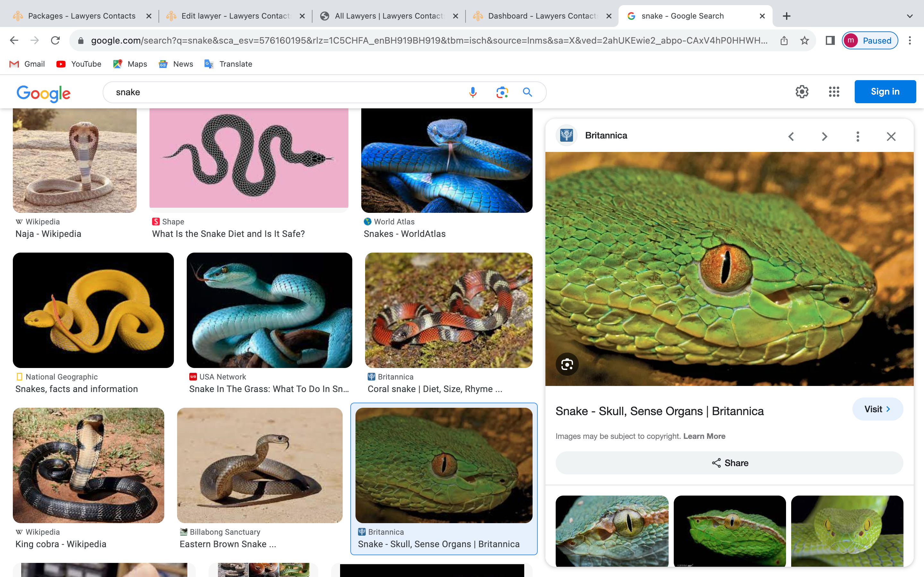Go to next image in preview panel
The image size is (924, 577).
824,137
